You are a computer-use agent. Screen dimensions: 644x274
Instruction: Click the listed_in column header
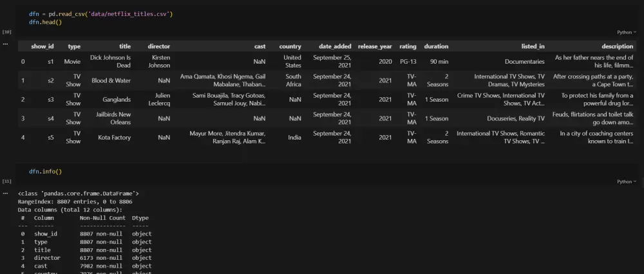[x=533, y=46]
